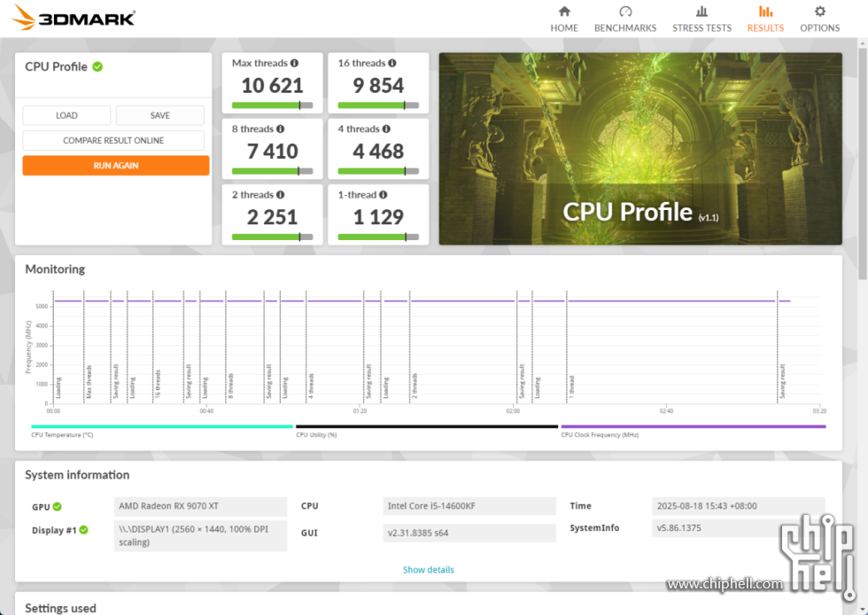Click the info icon next to 1-thread
The width and height of the screenshot is (868, 615).
tap(383, 195)
